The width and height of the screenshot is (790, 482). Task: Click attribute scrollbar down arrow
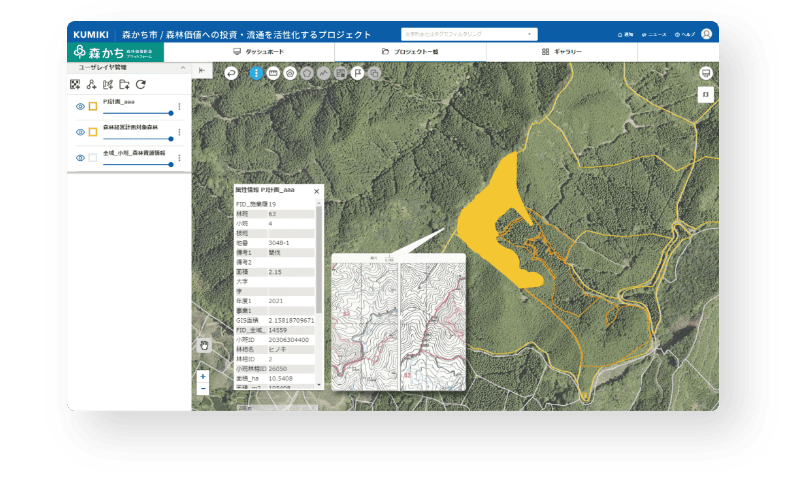(319, 385)
